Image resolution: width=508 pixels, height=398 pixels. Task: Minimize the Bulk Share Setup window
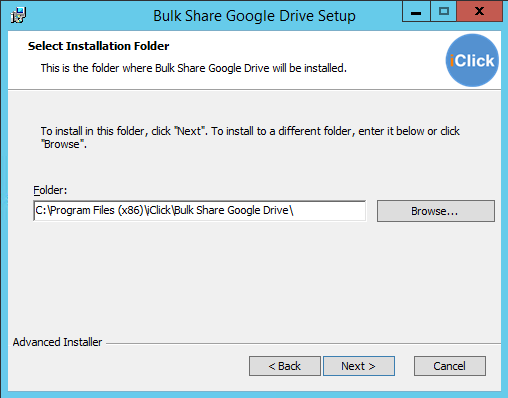click(416, 12)
